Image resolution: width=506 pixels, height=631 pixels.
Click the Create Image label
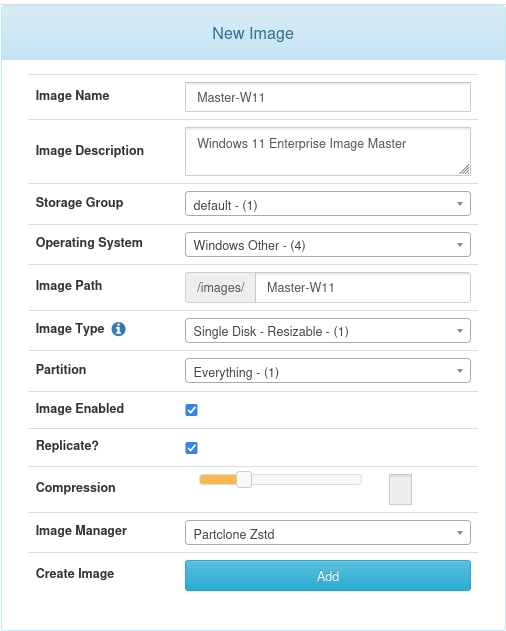click(75, 573)
